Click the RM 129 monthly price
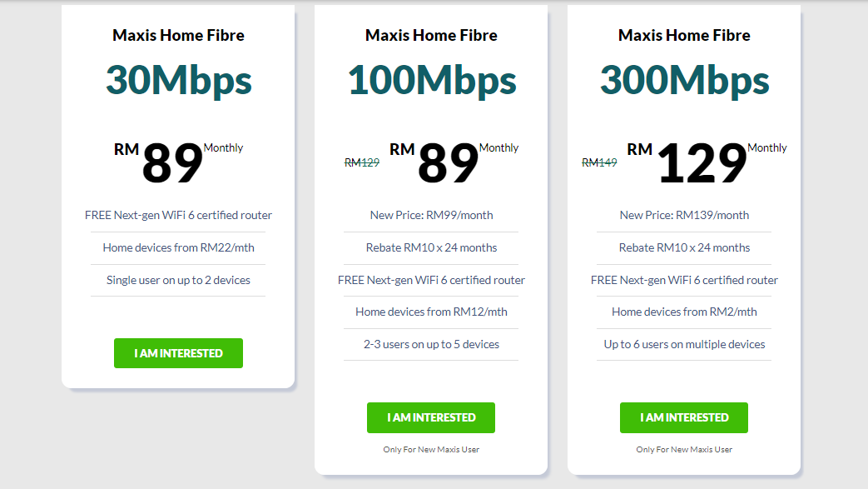The image size is (868, 489). click(x=702, y=162)
